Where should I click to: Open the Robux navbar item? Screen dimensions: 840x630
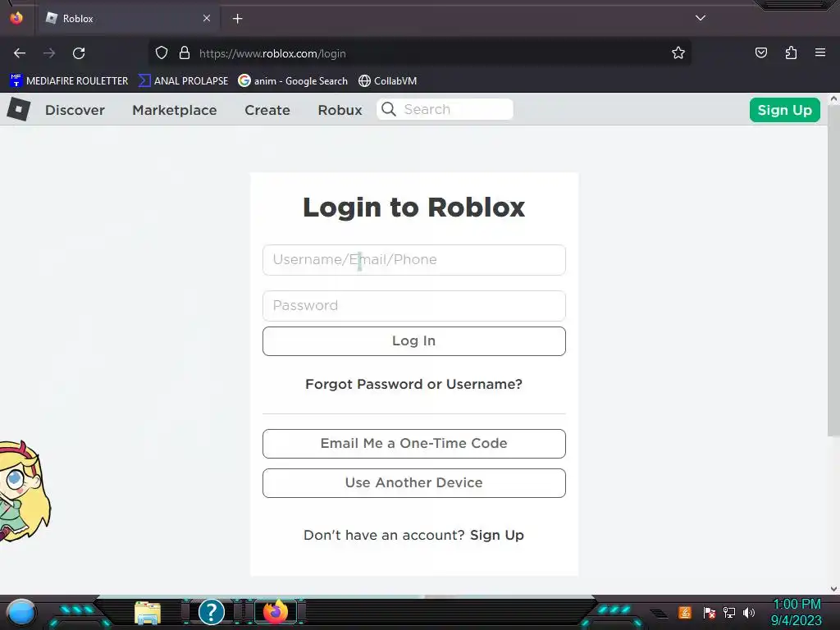(340, 110)
